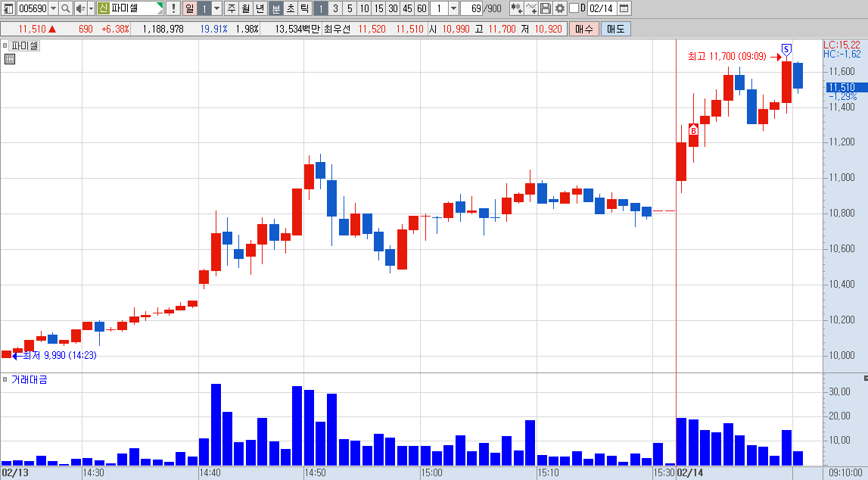This screenshot has height=480, width=868.
Task: Click the chart layout icon left of the stock code
Action: 8,8
